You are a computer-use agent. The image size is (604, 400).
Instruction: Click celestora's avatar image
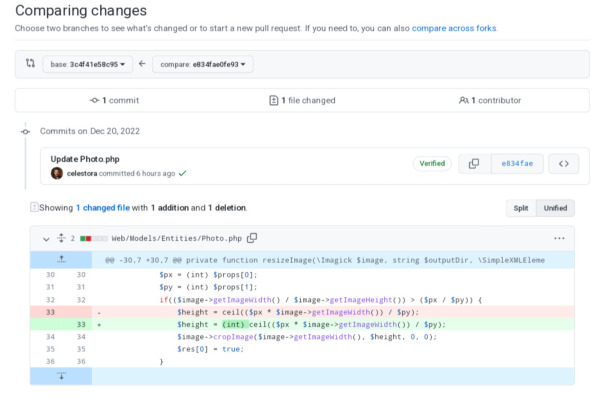click(x=57, y=173)
